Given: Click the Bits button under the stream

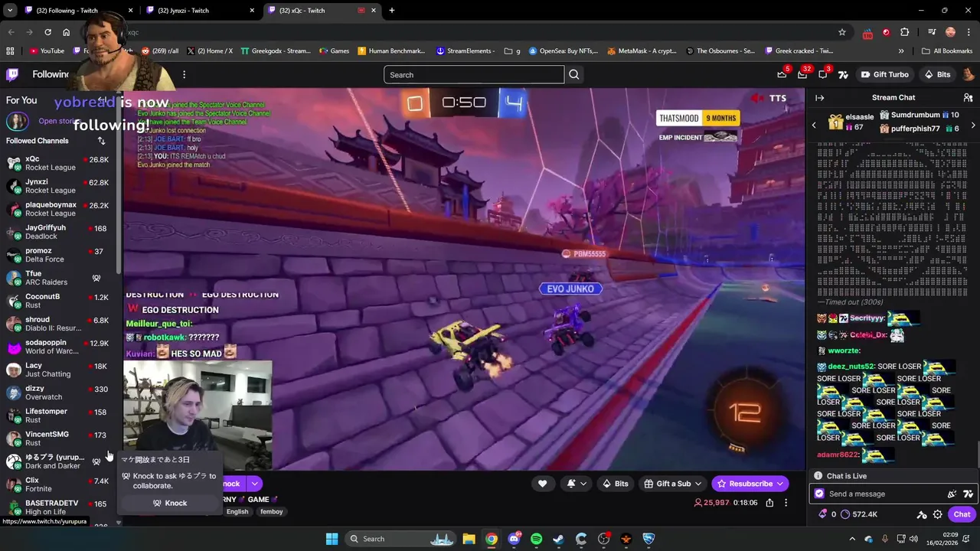Looking at the screenshot, I should coord(615,484).
